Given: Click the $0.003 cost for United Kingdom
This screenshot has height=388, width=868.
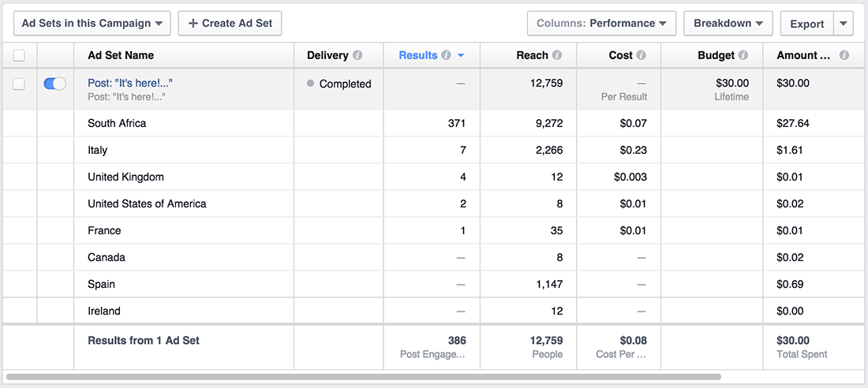Looking at the screenshot, I should [x=630, y=177].
